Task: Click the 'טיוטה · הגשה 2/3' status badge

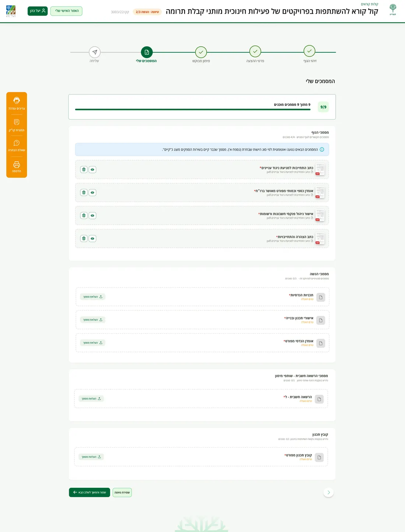Action: (x=147, y=12)
